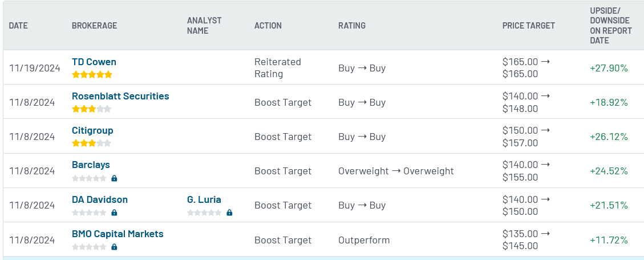The height and width of the screenshot is (260, 644).
Task: Click the star rating under Citigroup
Action: tap(92, 143)
